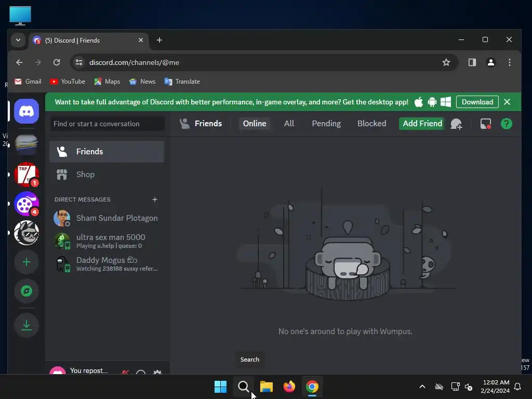Viewport: 532px width, 399px height.
Task: Open the film reel server with four notifications
Action: 26,204
